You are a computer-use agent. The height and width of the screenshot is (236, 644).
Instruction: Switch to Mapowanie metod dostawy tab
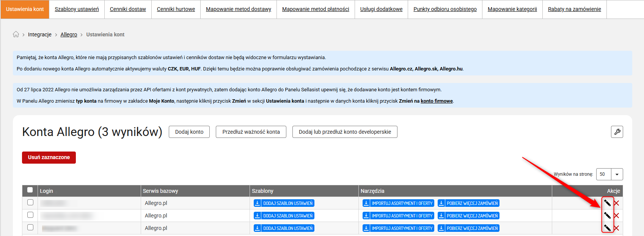click(239, 9)
